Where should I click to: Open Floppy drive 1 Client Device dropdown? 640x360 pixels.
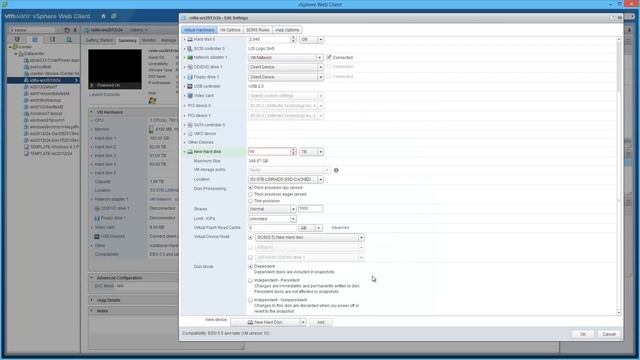285,77
